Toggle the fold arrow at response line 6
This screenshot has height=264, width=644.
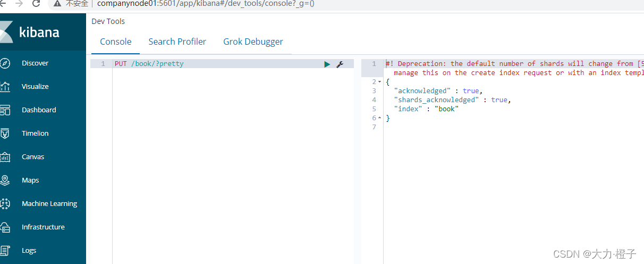click(380, 118)
